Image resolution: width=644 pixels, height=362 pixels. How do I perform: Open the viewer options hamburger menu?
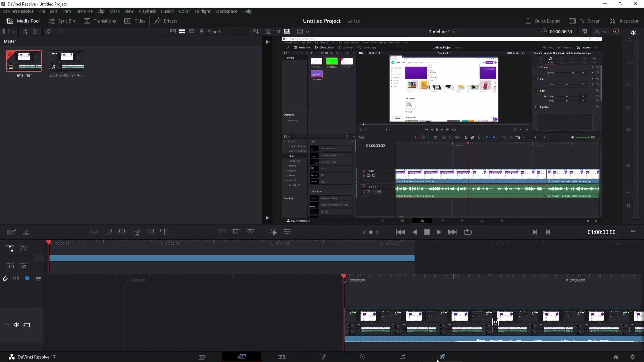pos(633,232)
